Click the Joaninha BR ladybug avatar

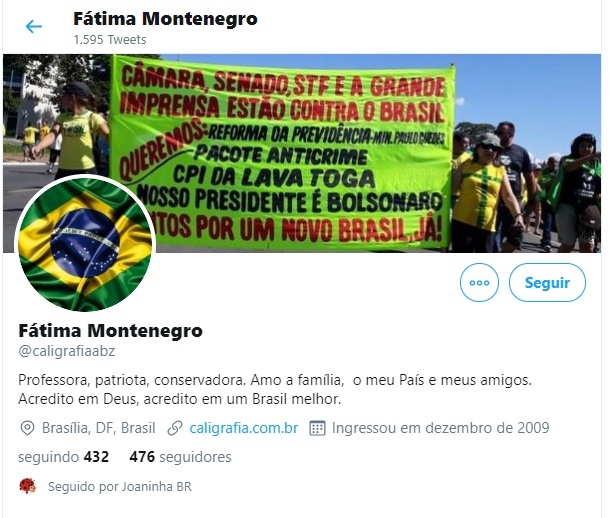pos(28,486)
